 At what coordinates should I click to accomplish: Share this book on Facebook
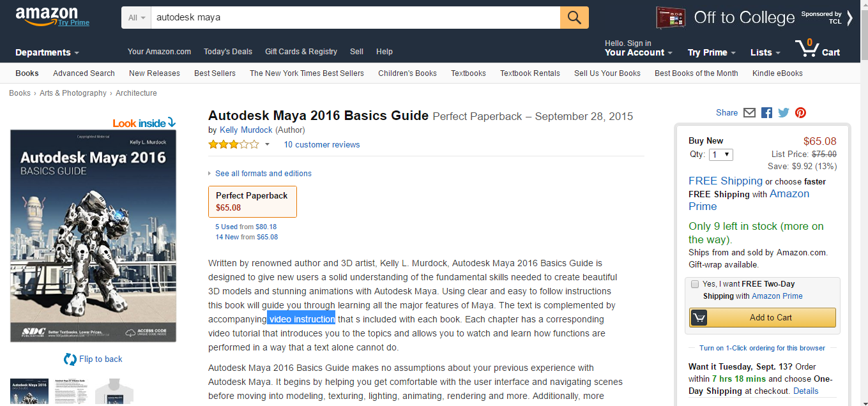(x=766, y=113)
